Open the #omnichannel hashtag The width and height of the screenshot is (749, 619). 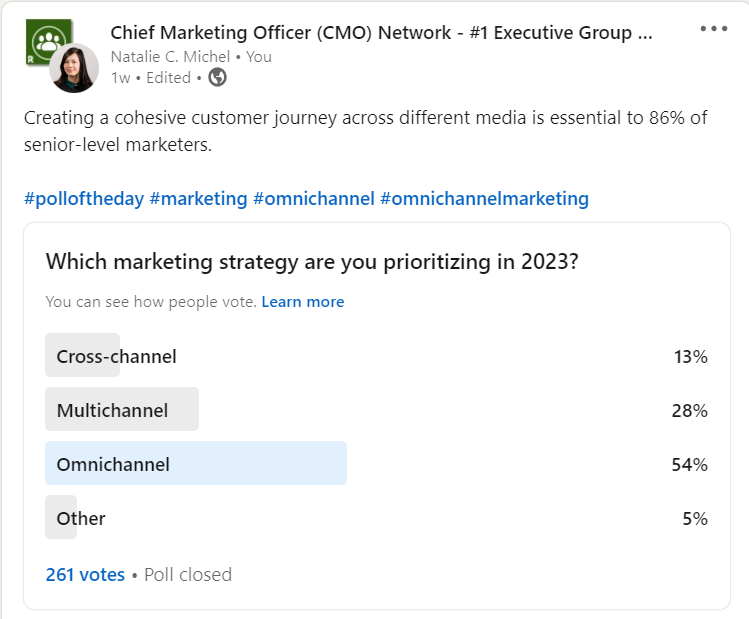pyautogui.click(x=314, y=198)
